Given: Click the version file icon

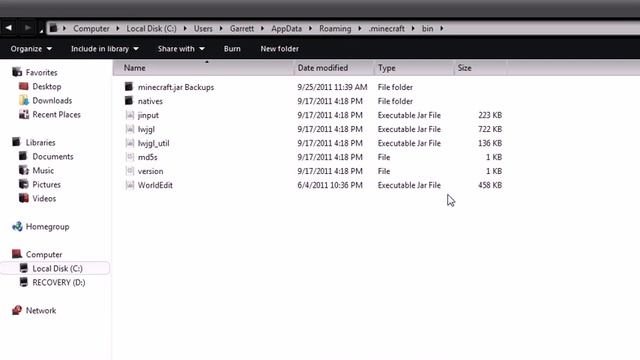Looking at the screenshot, I should (130, 171).
